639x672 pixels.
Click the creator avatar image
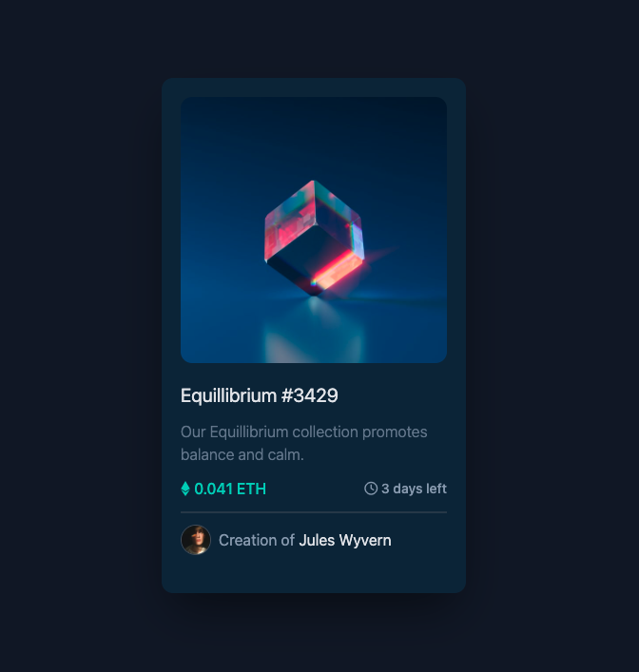(196, 540)
